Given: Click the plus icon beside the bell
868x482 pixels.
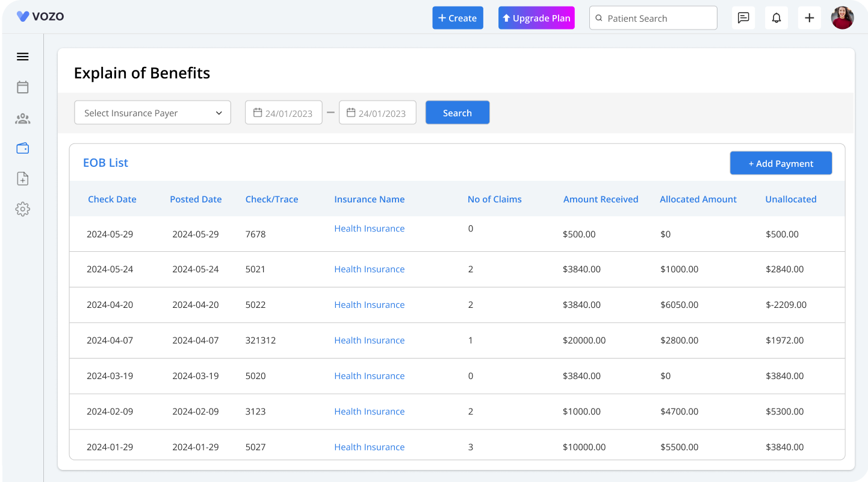Looking at the screenshot, I should 810,18.
